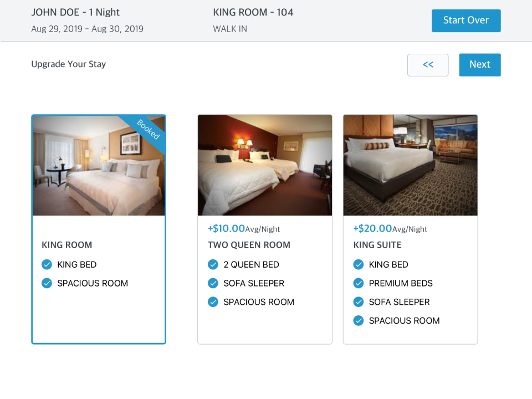Go back with the double-chevron button

(x=428, y=65)
